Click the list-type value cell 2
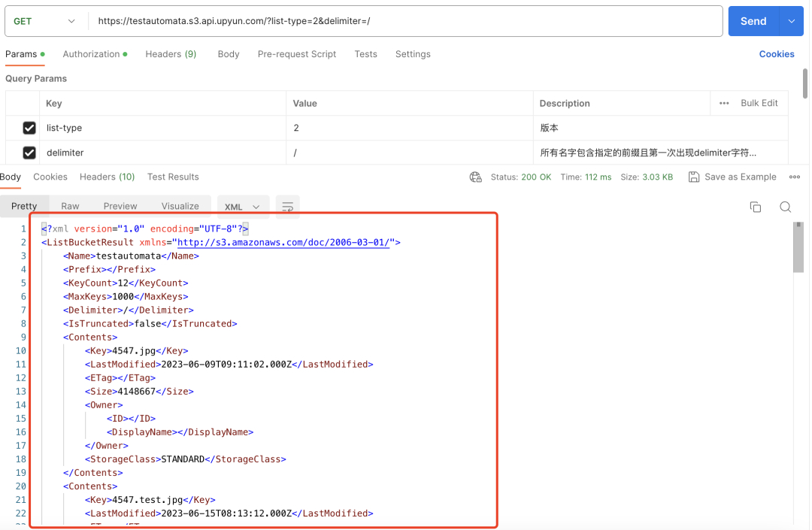Viewport: 812px width, 530px height. point(410,128)
